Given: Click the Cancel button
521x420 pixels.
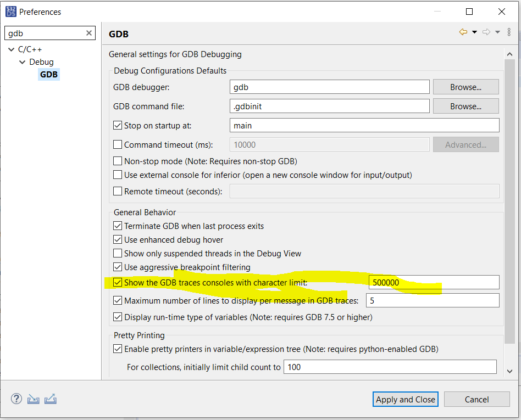Looking at the screenshot, I should 476,399.
